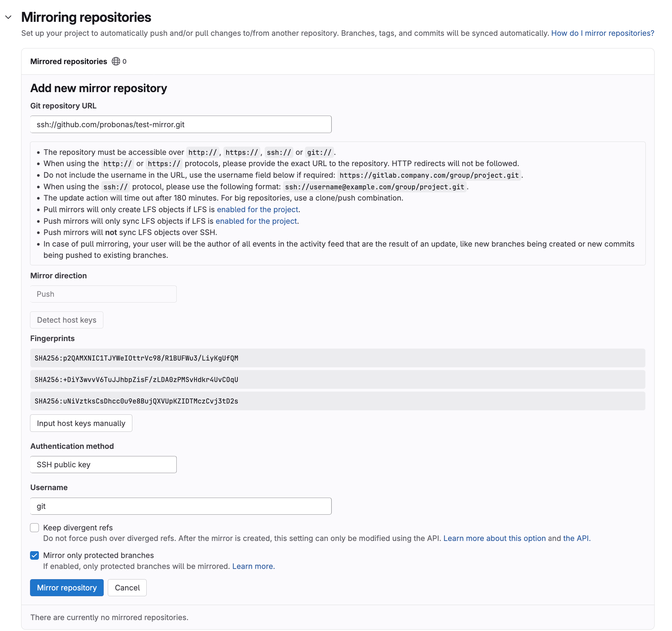Follow the push mirrors enabled for the project link
The image size is (672, 631).
[257, 221]
